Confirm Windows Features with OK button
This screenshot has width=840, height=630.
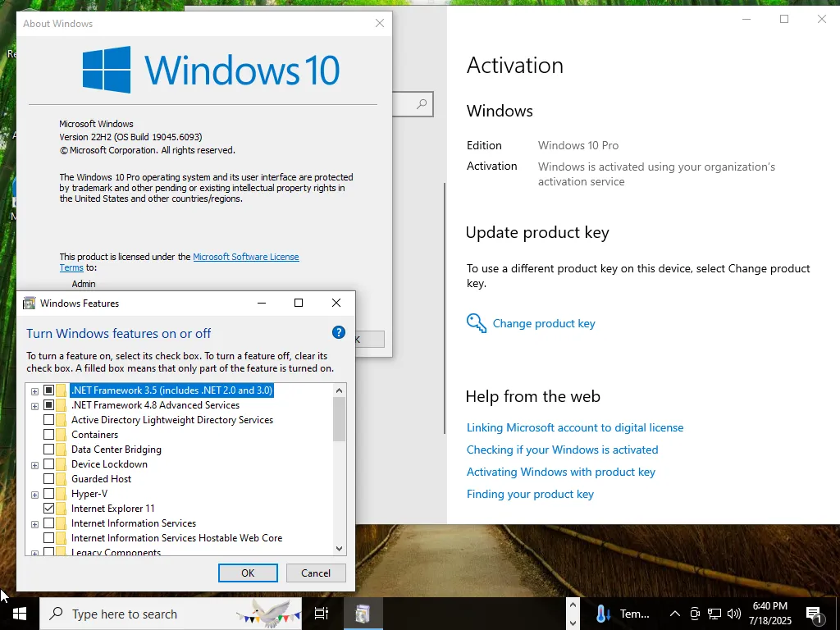248,573
